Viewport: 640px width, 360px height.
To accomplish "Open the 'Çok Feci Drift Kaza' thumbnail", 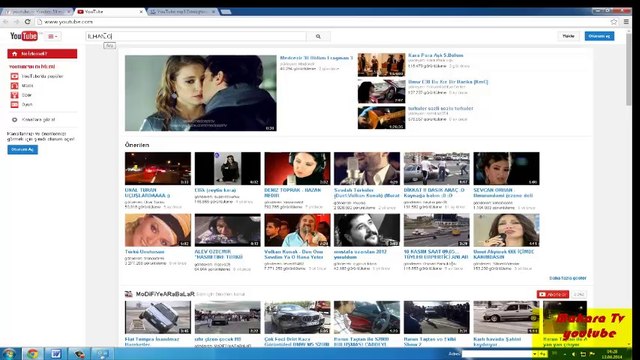I will pyautogui.click(x=297, y=318).
